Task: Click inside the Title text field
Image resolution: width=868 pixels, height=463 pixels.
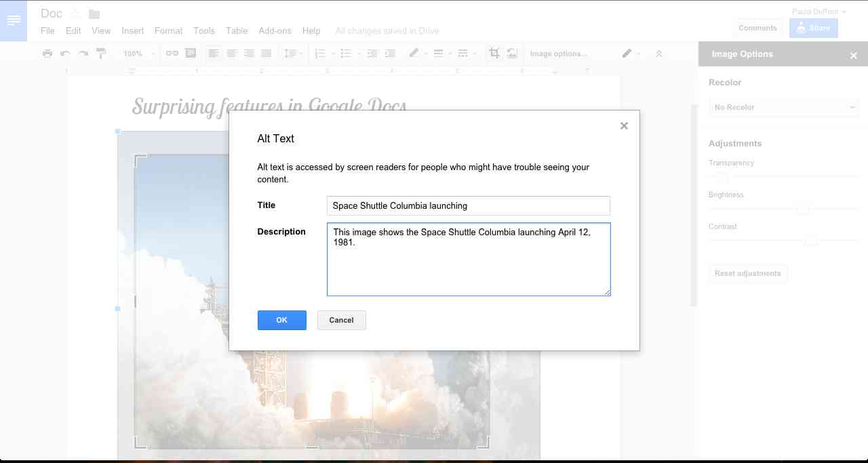Action: coord(468,205)
